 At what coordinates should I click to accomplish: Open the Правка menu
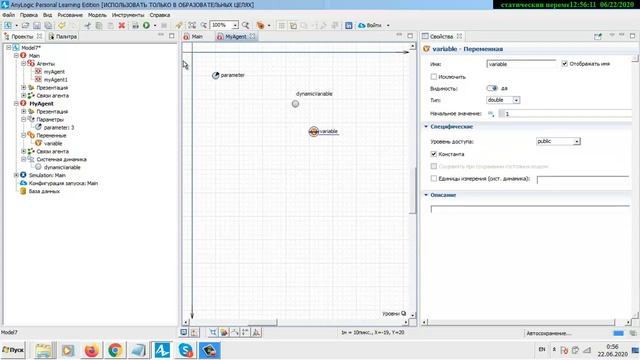point(29,15)
